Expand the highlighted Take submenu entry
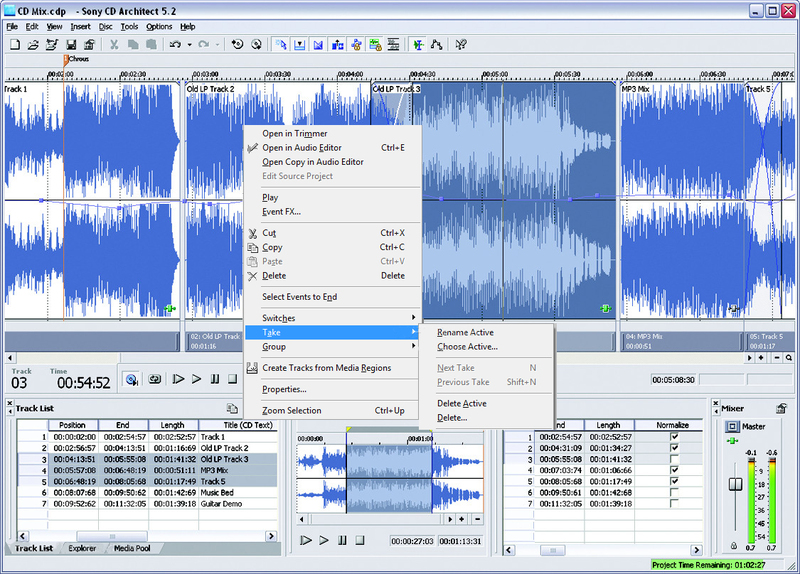800x574 pixels. coord(333,332)
